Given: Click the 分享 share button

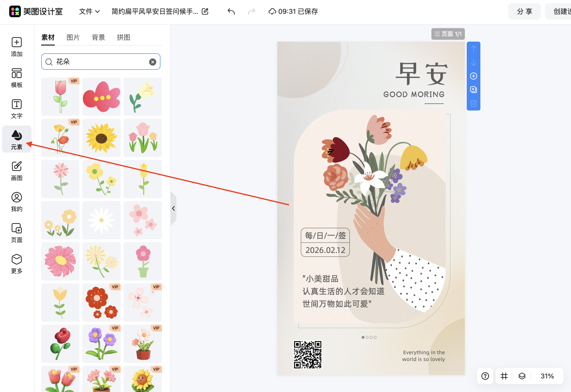Looking at the screenshot, I should click(x=524, y=11).
